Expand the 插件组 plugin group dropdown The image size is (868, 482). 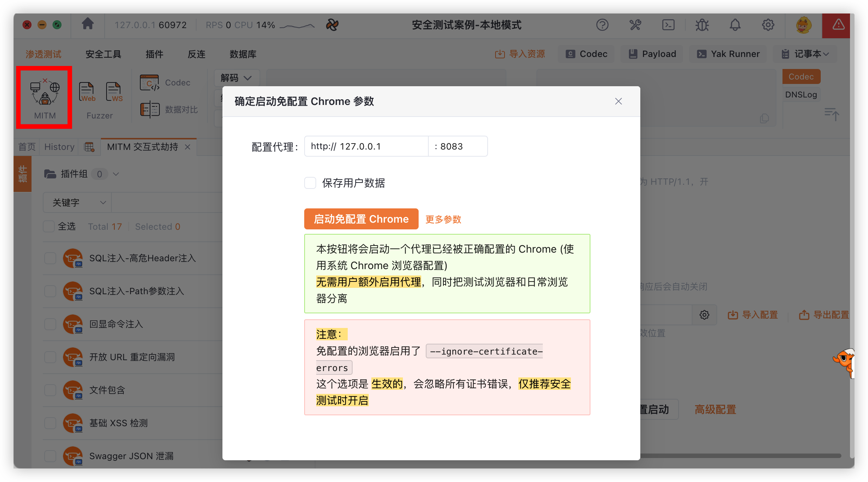[116, 174]
